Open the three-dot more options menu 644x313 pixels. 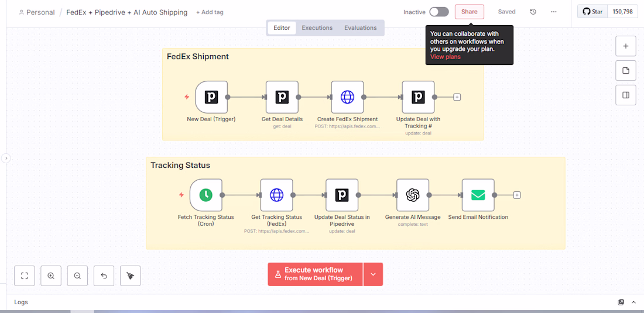click(554, 12)
